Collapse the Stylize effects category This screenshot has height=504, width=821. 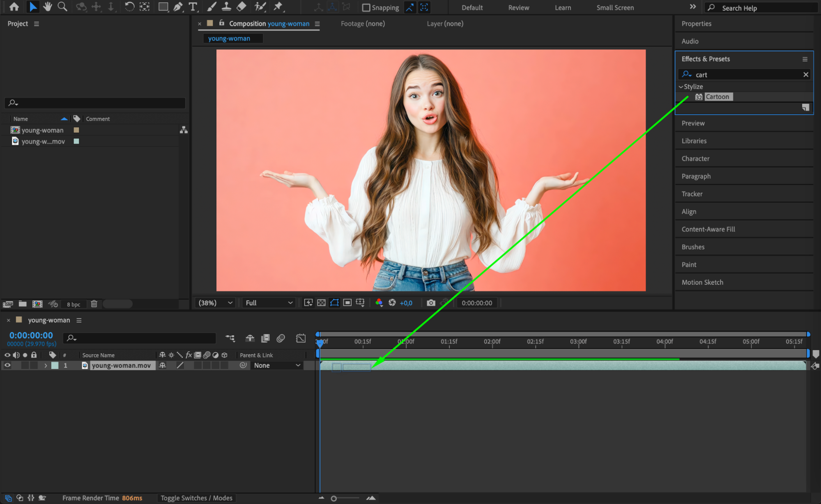click(681, 87)
